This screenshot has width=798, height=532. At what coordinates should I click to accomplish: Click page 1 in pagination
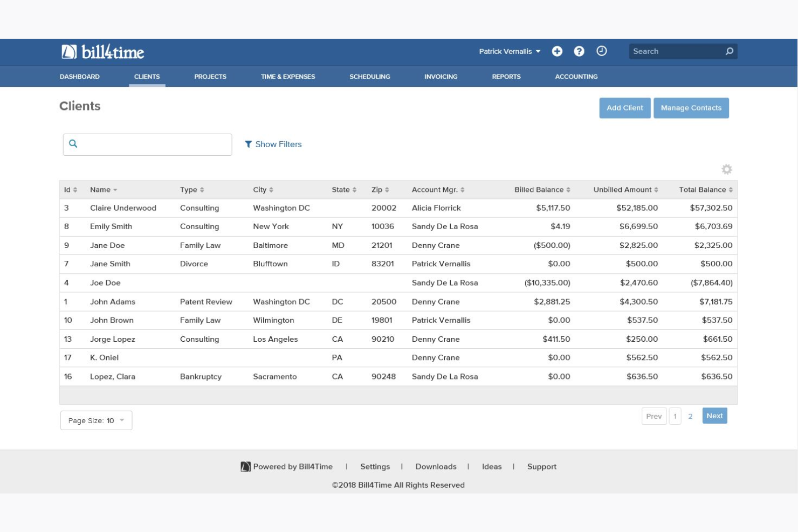point(675,416)
